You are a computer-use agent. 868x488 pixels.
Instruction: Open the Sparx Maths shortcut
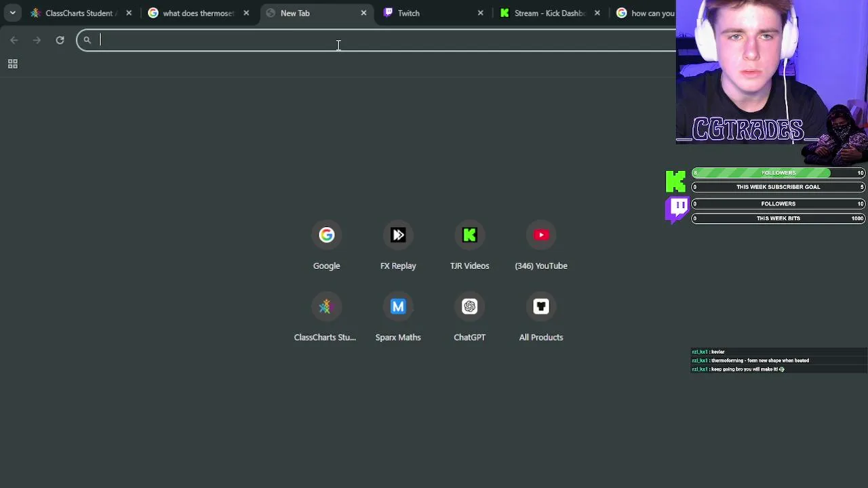pyautogui.click(x=398, y=317)
